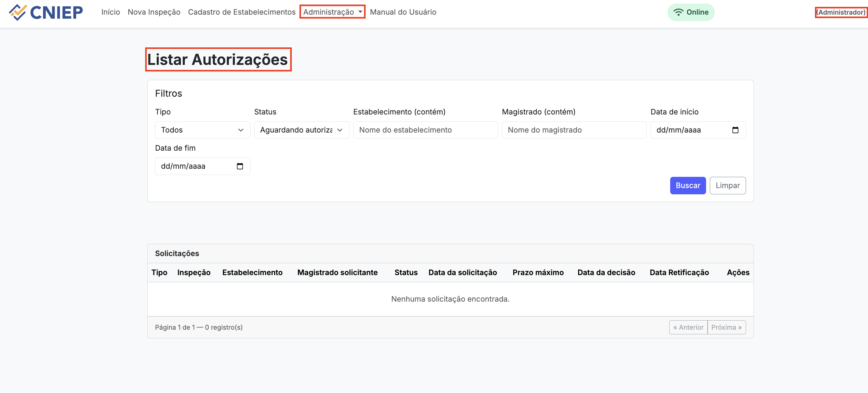Click the Prazo máximo column header
Viewport: 868px width, 393px height.
pos(538,272)
